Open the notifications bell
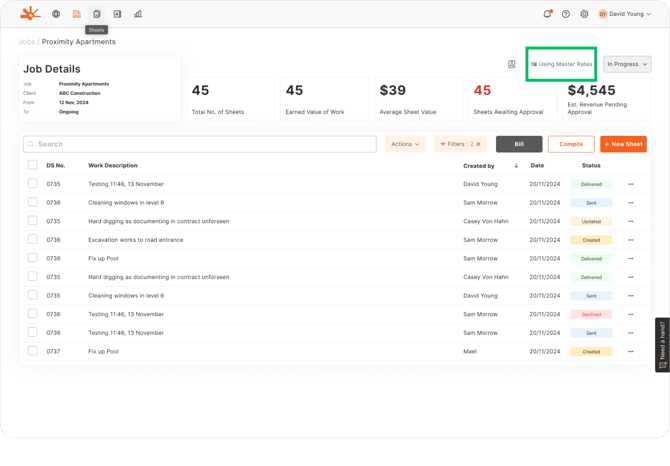This screenshot has width=670, height=466. 547,14
